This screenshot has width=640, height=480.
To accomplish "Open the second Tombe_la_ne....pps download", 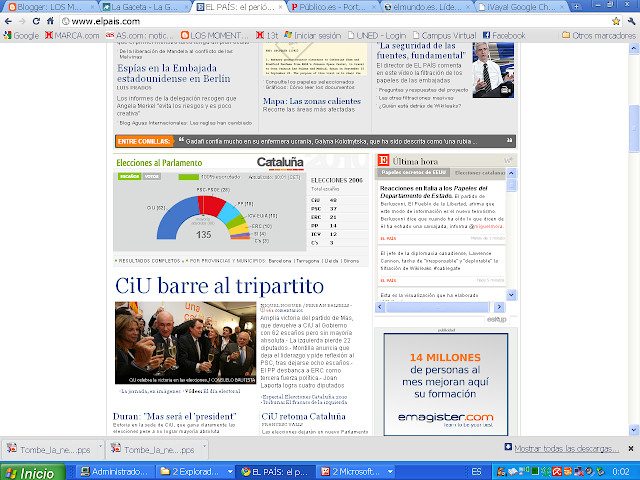I will (154, 449).
